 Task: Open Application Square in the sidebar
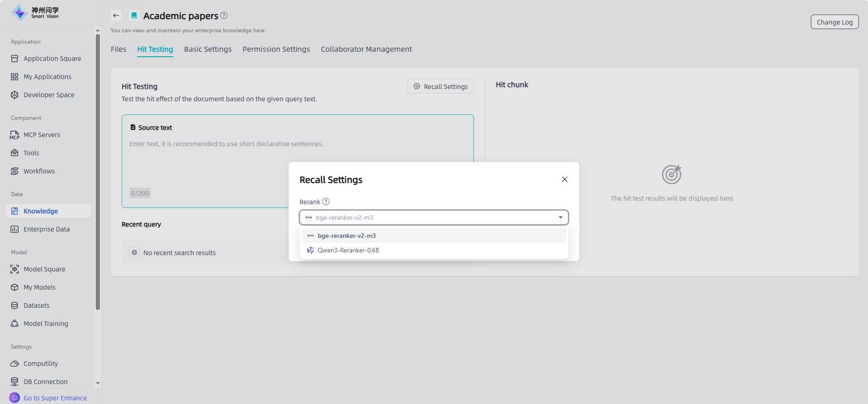52,59
